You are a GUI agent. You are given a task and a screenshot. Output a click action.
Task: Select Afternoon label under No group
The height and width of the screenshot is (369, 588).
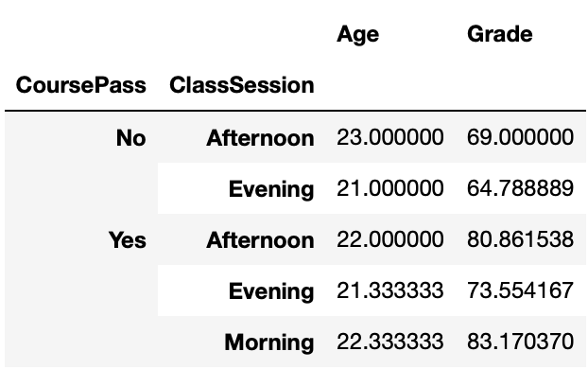click(x=260, y=138)
